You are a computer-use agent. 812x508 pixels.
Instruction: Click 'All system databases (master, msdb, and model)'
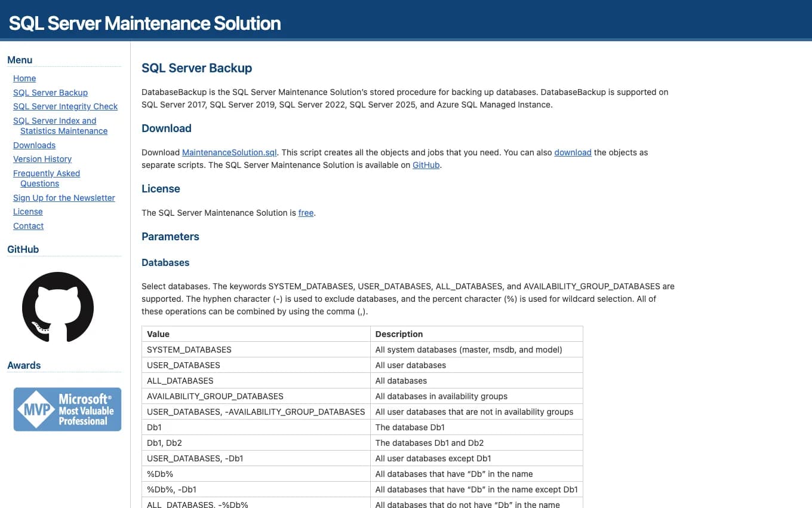click(x=476, y=350)
